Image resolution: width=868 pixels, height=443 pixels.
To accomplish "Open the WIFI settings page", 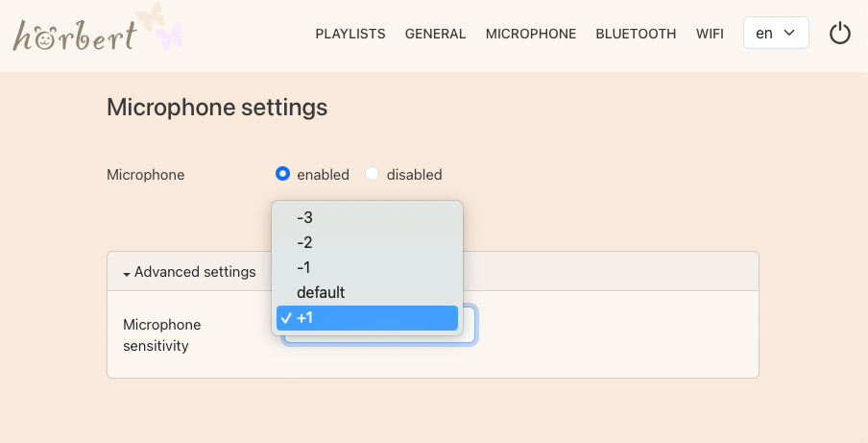I will (x=710, y=34).
